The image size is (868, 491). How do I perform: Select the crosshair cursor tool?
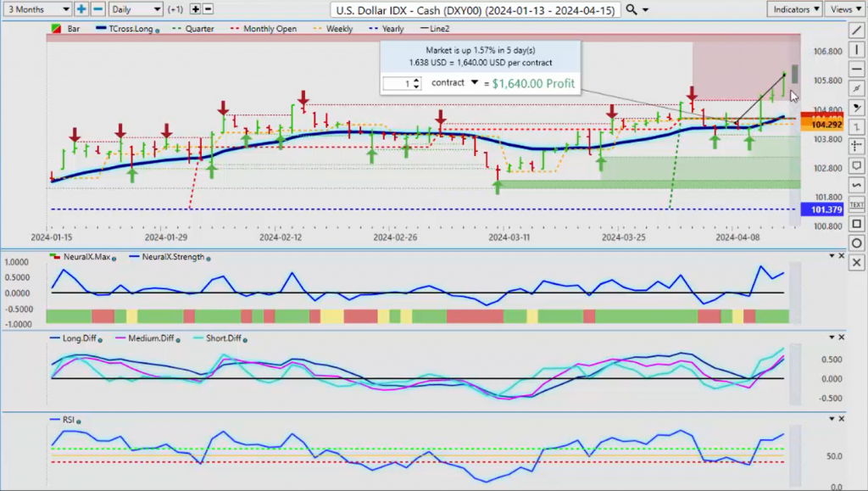pyautogui.click(x=856, y=146)
